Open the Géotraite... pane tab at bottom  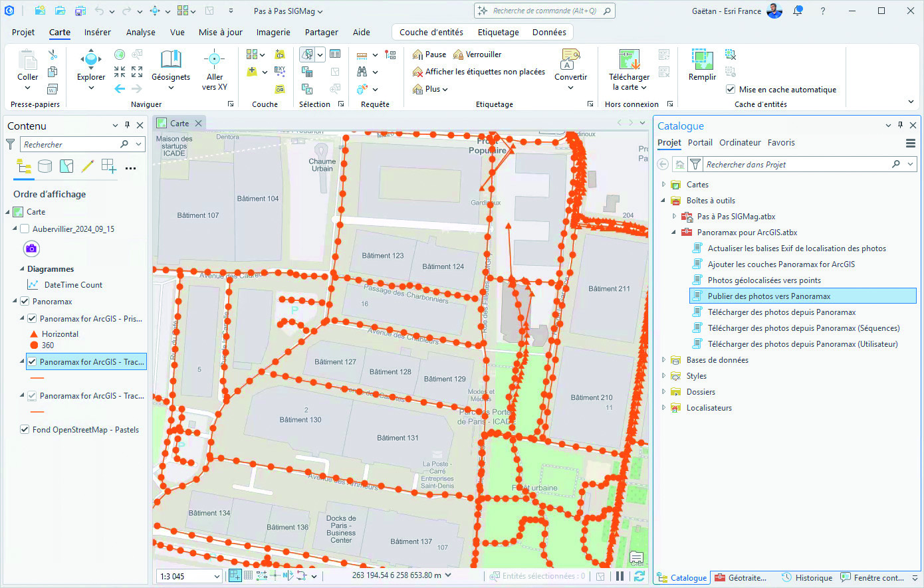coord(740,577)
